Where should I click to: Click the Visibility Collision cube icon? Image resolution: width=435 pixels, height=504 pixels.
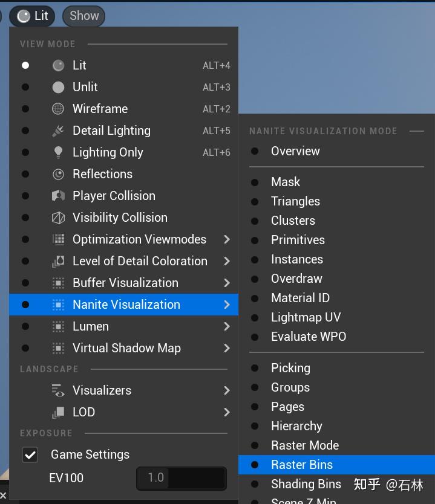click(x=58, y=218)
